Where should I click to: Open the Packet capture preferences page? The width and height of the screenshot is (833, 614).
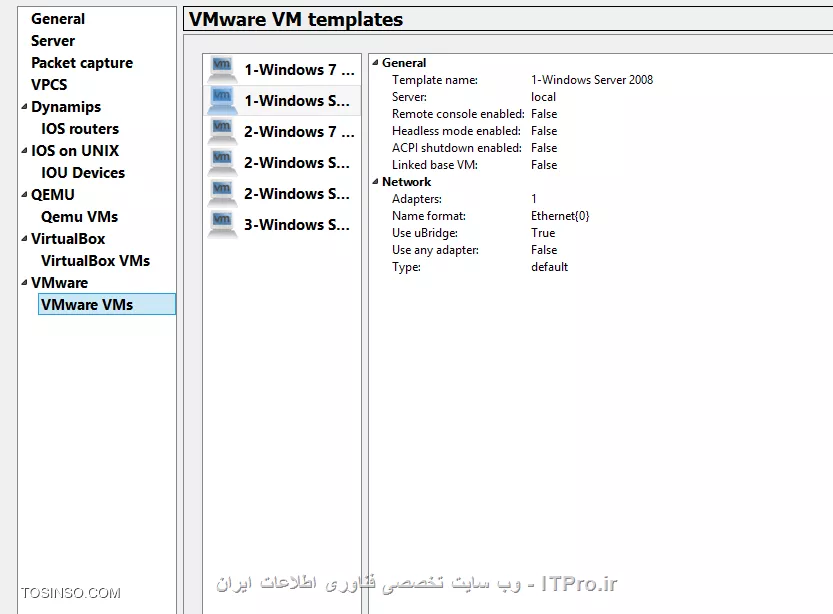82,63
